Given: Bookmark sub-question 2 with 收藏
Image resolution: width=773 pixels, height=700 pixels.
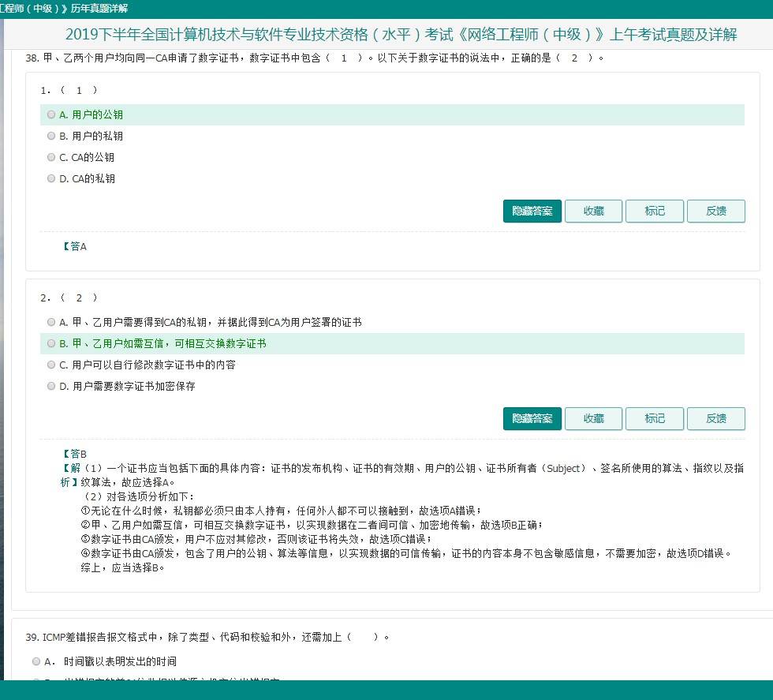Looking at the screenshot, I should (593, 418).
